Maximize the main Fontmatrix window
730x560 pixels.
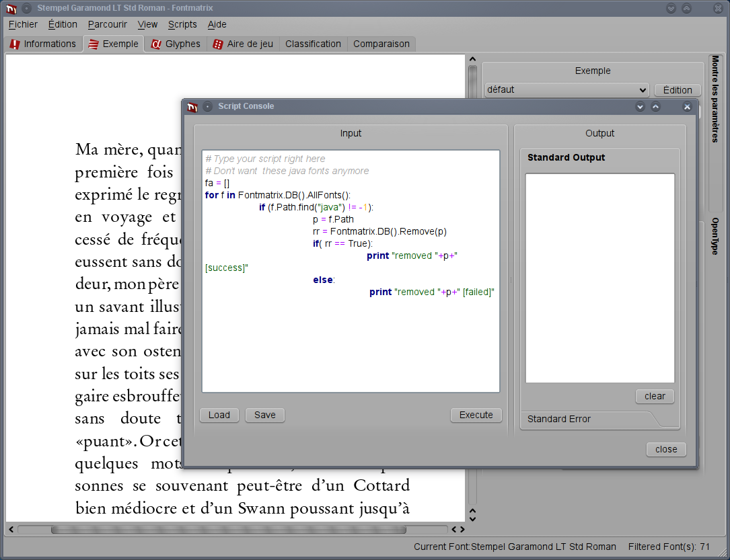tap(686, 8)
